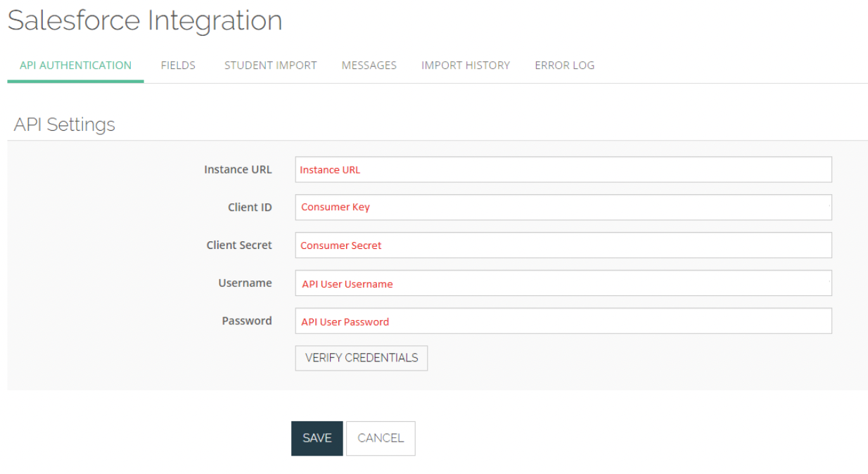This screenshot has height=474, width=868.
Task: Click the Instance URL input field
Action: (563, 169)
